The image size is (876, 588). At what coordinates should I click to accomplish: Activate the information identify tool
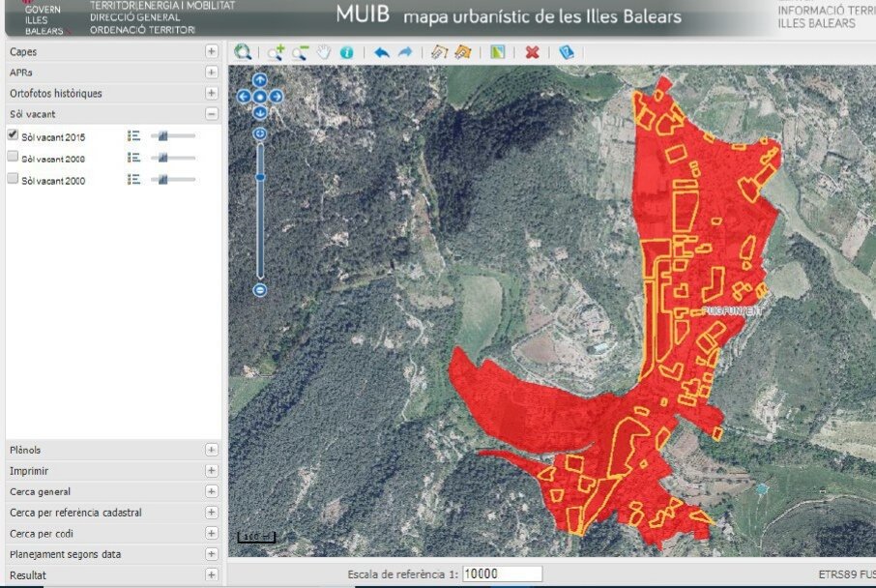click(346, 52)
